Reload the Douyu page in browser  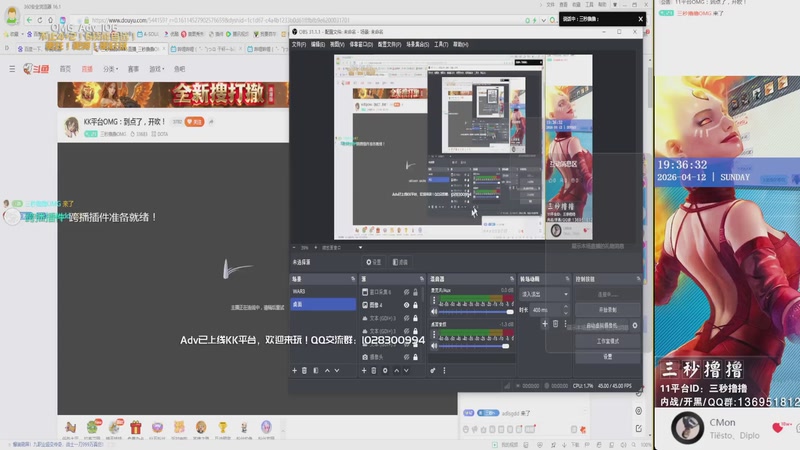pyautogui.click(x=40, y=20)
